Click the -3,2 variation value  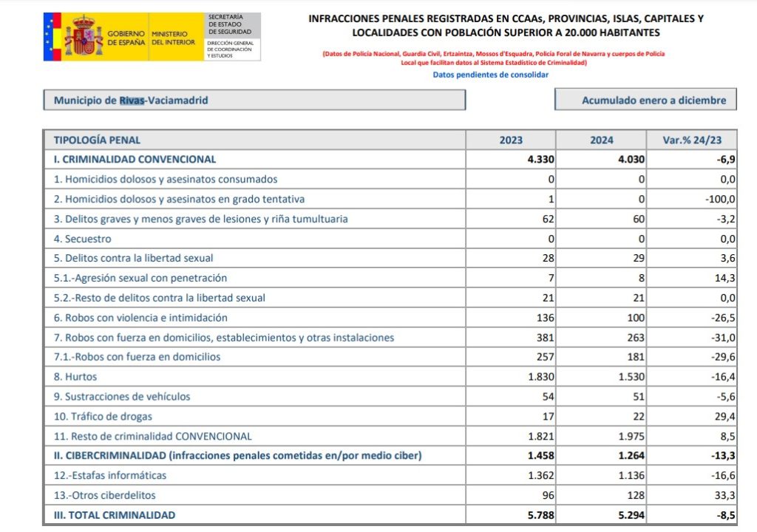tap(726, 219)
